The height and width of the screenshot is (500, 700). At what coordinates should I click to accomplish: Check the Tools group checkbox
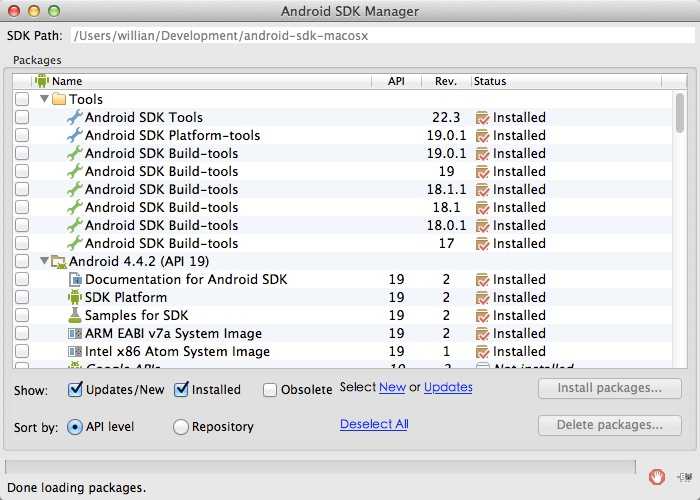[x=22, y=99]
